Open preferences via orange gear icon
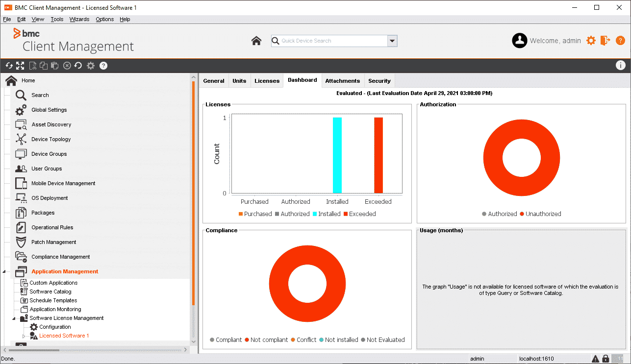Viewport: 631px width, 364px height. click(591, 41)
